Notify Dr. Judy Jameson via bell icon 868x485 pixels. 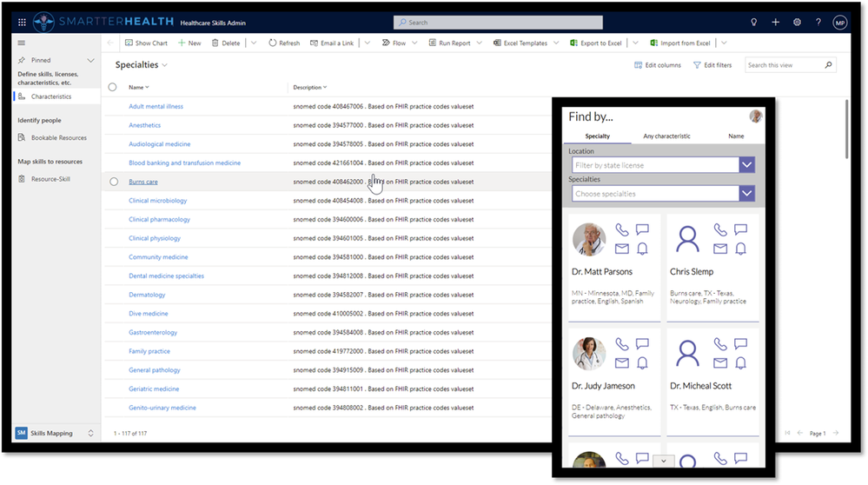click(x=642, y=363)
